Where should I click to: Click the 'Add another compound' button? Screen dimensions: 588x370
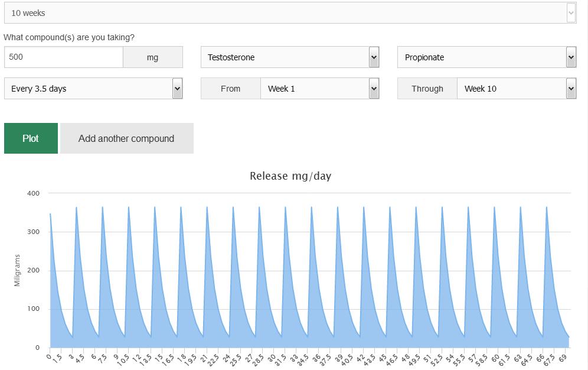coord(127,138)
